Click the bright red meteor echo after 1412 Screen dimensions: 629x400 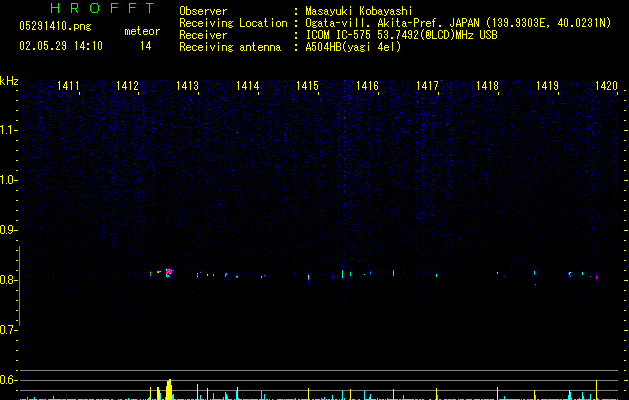[x=169, y=273]
